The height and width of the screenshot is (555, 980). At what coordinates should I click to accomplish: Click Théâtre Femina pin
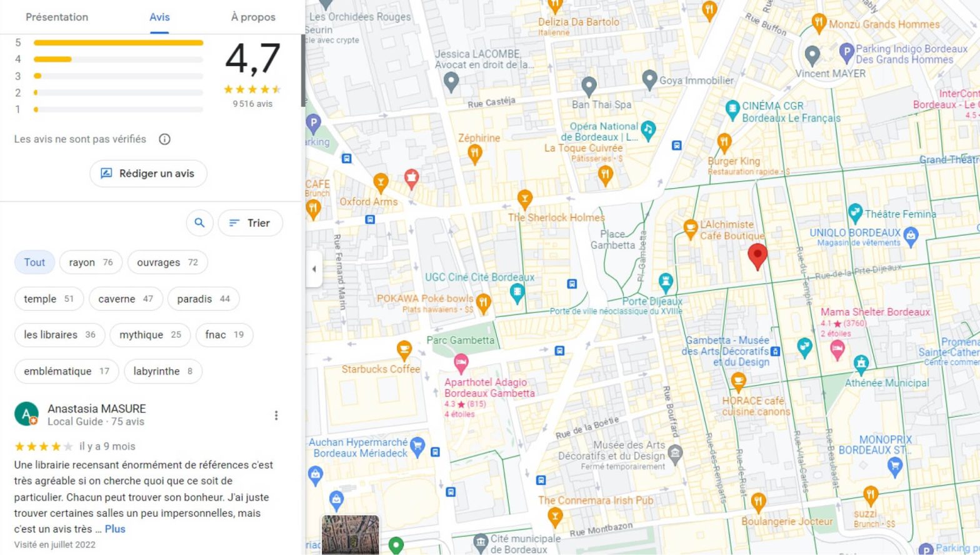coord(855,214)
